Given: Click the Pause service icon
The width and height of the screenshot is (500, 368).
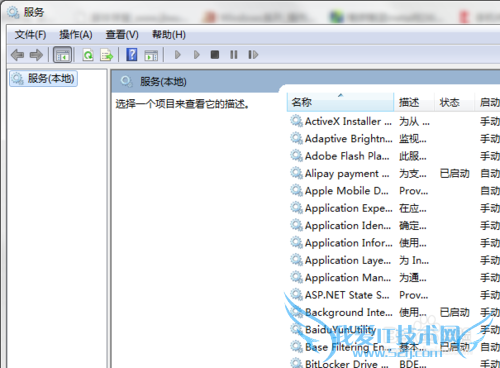Looking at the screenshot, I should pos(234,54).
